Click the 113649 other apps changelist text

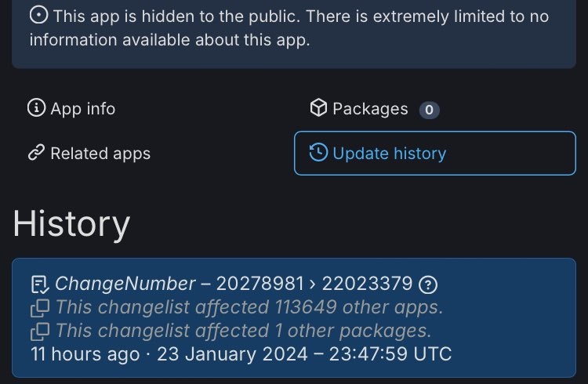tap(249, 307)
